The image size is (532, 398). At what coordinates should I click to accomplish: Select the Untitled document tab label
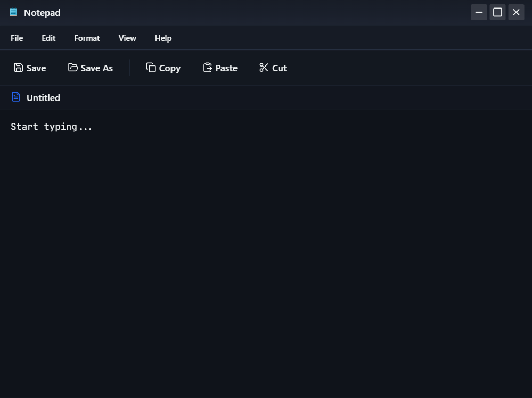[44, 97]
